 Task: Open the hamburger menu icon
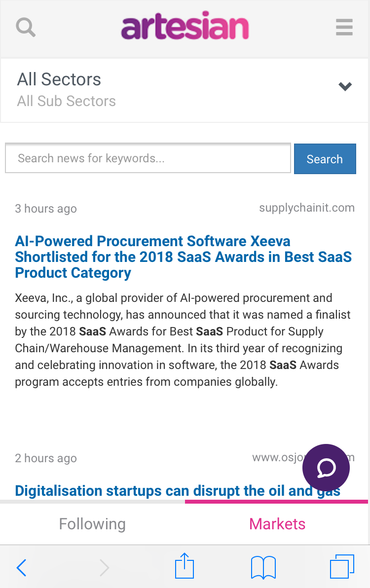[x=344, y=27]
